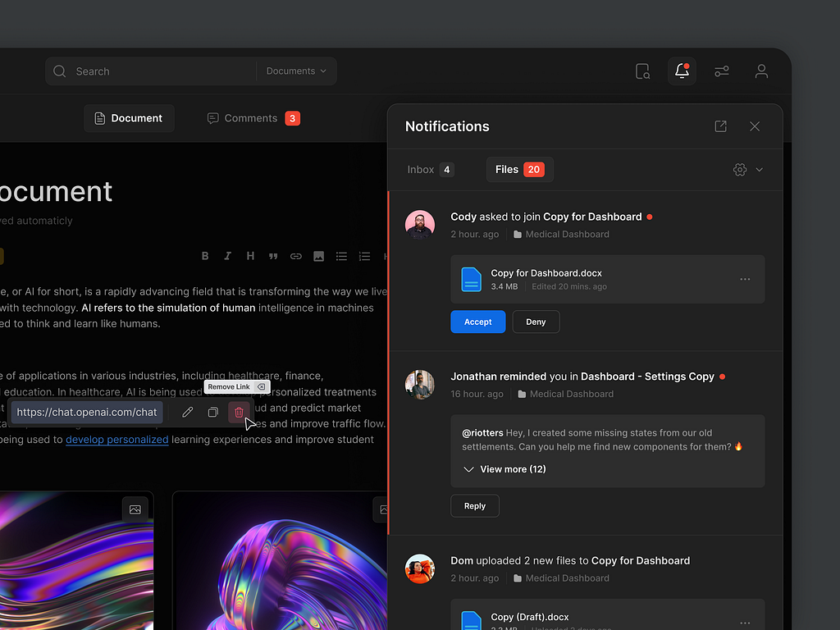Image resolution: width=840 pixels, height=630 pixels.
Task: Open the insert link tool
Action: pyautogui.click(x=295, y=256)
